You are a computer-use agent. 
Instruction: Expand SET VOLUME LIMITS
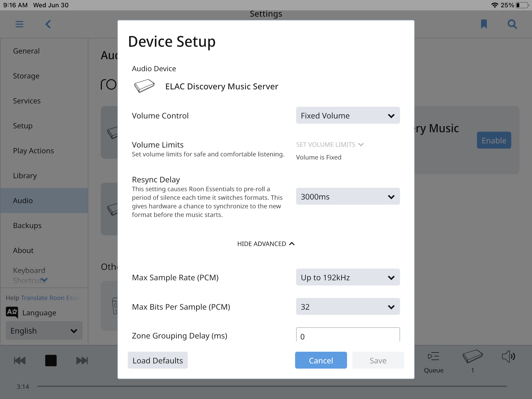click(330, 144)
